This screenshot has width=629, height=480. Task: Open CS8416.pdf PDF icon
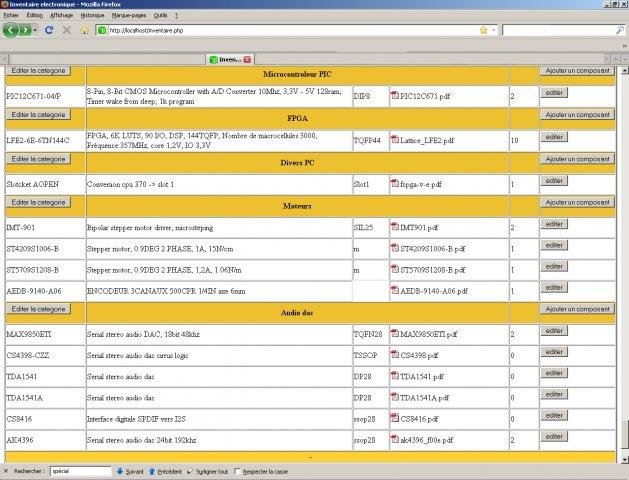pos(395,418)
